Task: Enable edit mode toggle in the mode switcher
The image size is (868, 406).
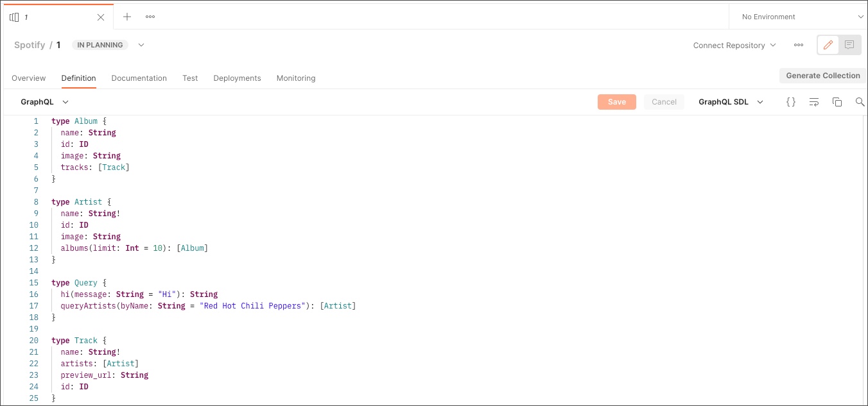Action: [x=828, y=45]
